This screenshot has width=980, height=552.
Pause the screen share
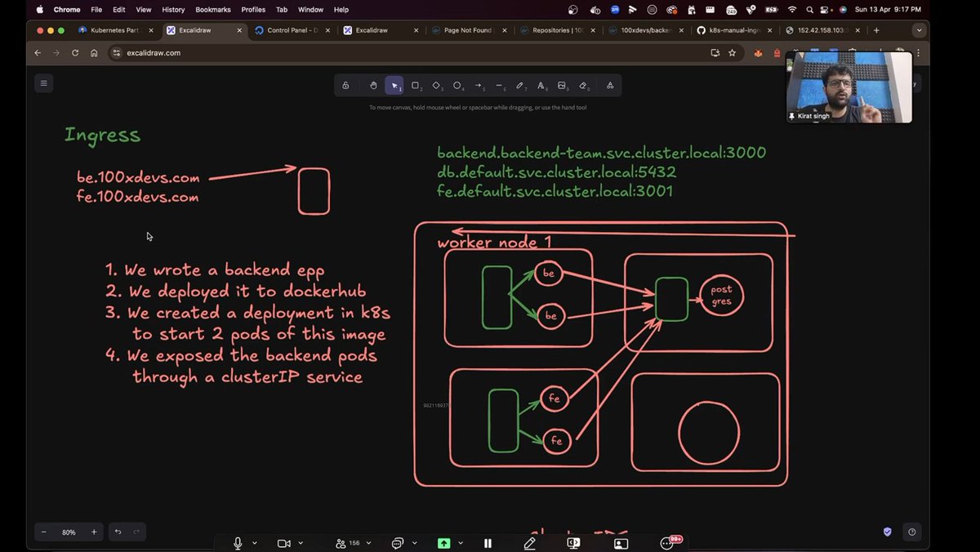(488, 543)
